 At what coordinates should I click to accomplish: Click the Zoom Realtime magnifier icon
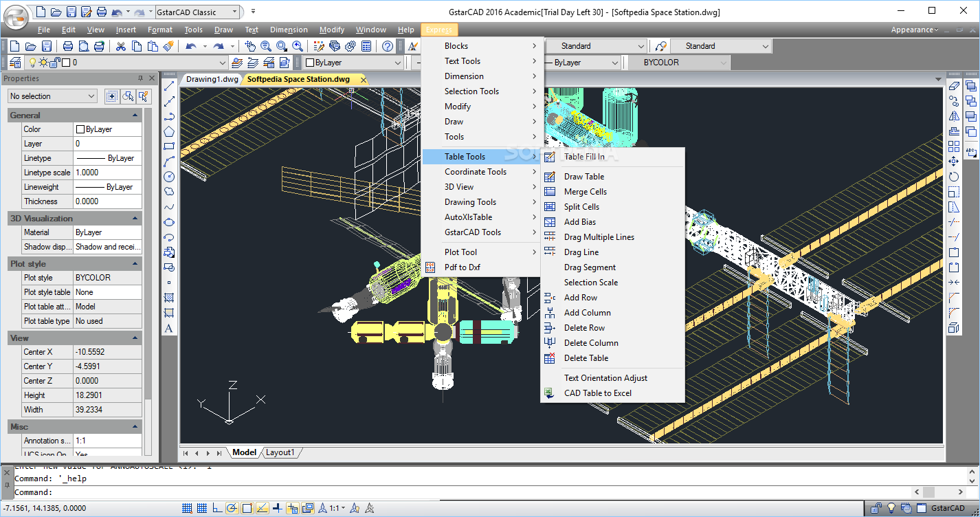(266, 46)
